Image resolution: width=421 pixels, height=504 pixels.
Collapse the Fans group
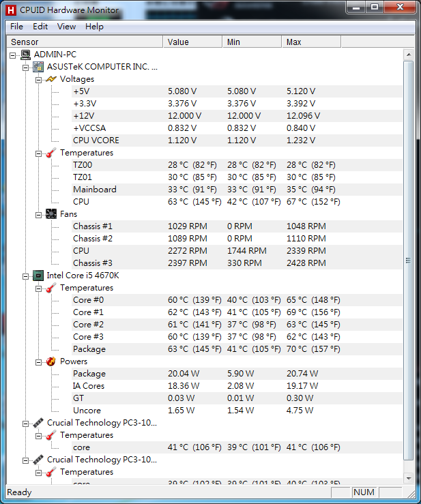[x=38, y=215]
